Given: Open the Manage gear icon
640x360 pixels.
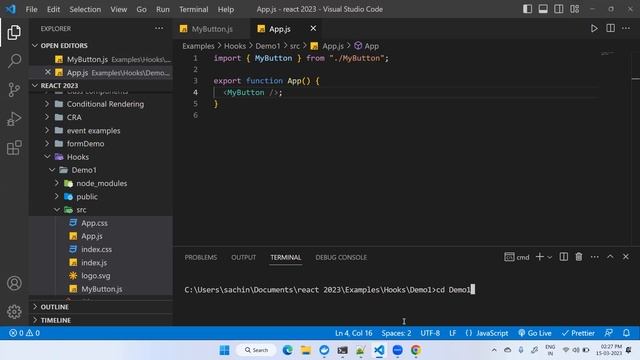Looking at the screenshot, I should tap(14, 311).
